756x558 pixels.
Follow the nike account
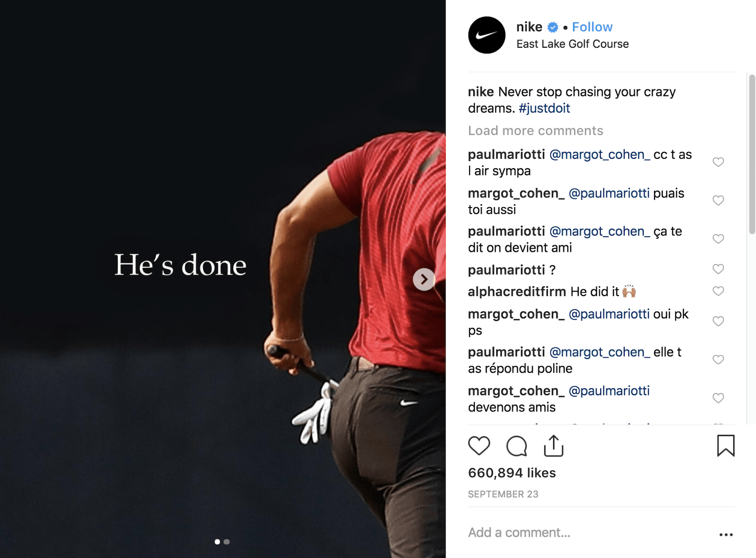[592, 27]
